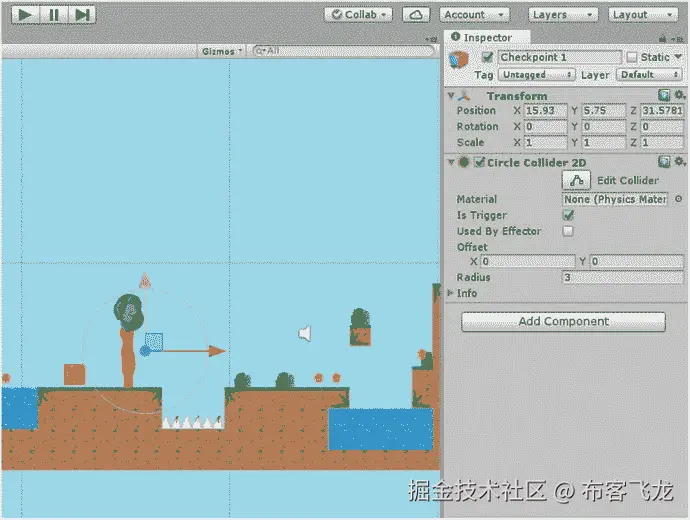The width and height of the screenshot is (690, 520).
Task: Select the floating bush block
Action: (x=360, y=327)
